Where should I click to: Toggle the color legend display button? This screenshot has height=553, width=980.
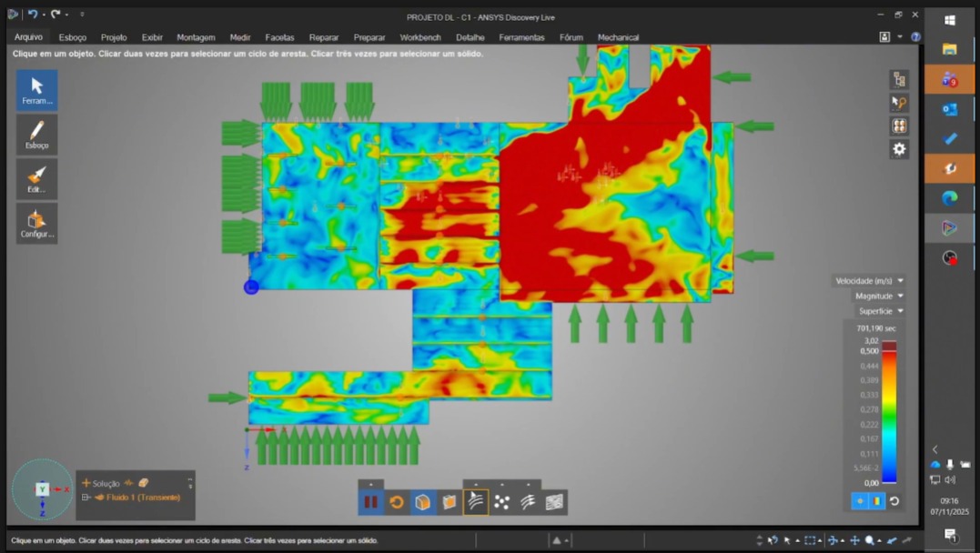877,501
